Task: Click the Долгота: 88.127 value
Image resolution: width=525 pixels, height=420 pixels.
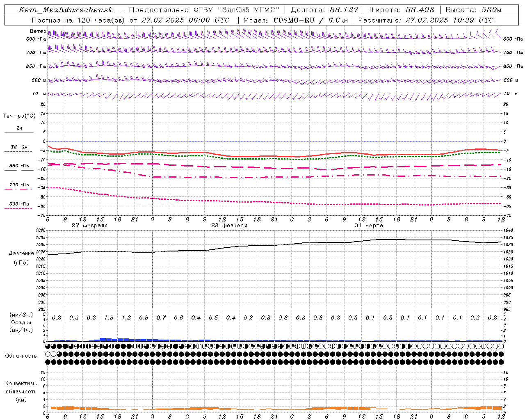Action: [324, 10]
